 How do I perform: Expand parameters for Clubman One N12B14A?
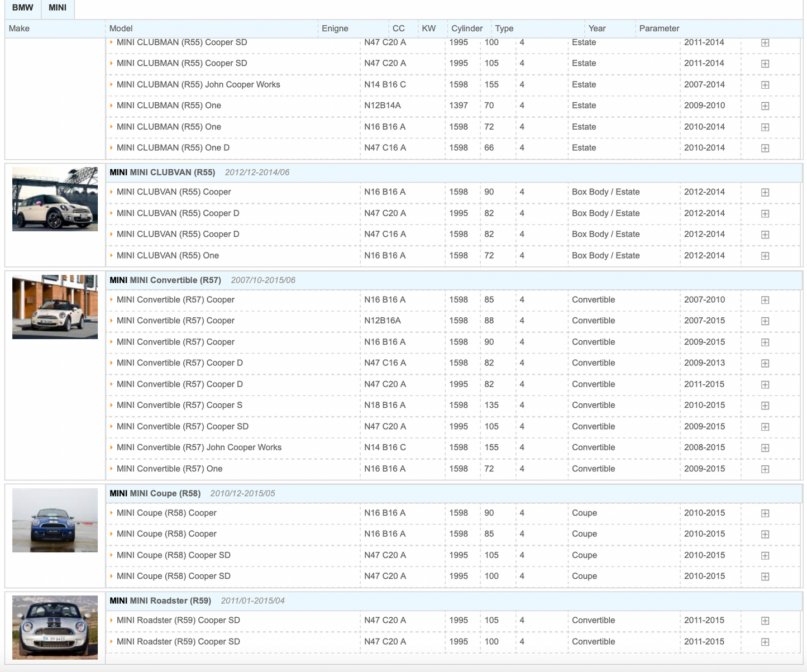click(x=765, y=106)
